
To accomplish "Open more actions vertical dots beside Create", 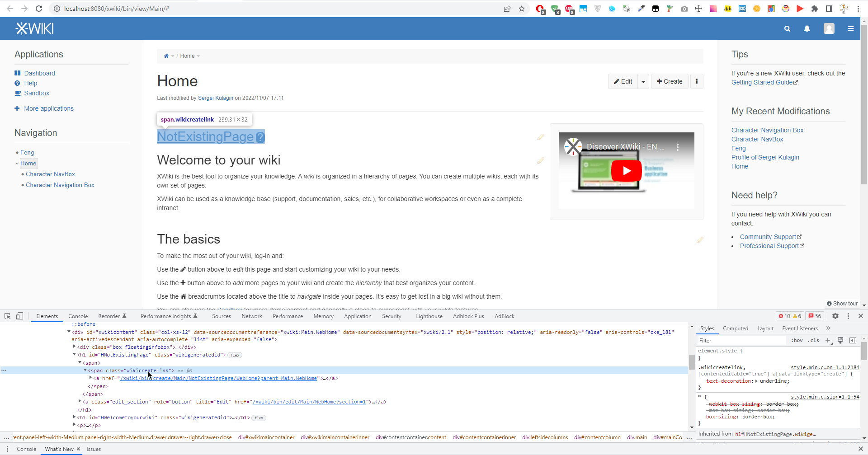I will [697, 81].
